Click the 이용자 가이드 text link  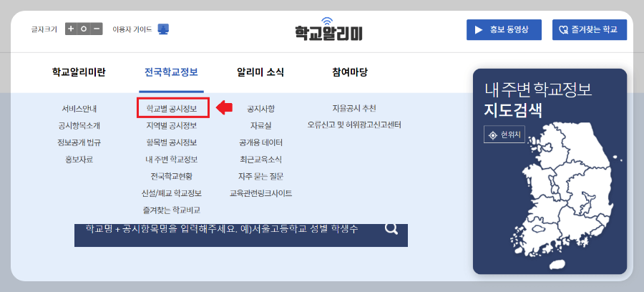point(132,29)
